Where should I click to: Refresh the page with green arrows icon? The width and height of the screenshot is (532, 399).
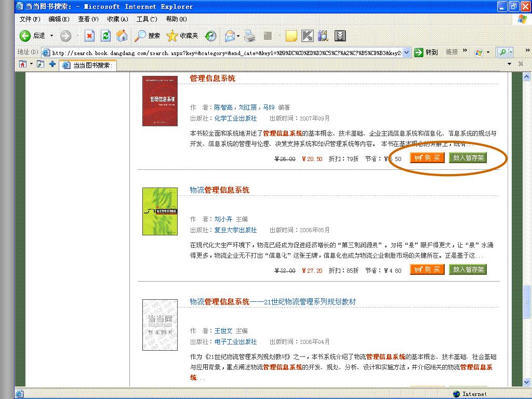coord(106,36)
